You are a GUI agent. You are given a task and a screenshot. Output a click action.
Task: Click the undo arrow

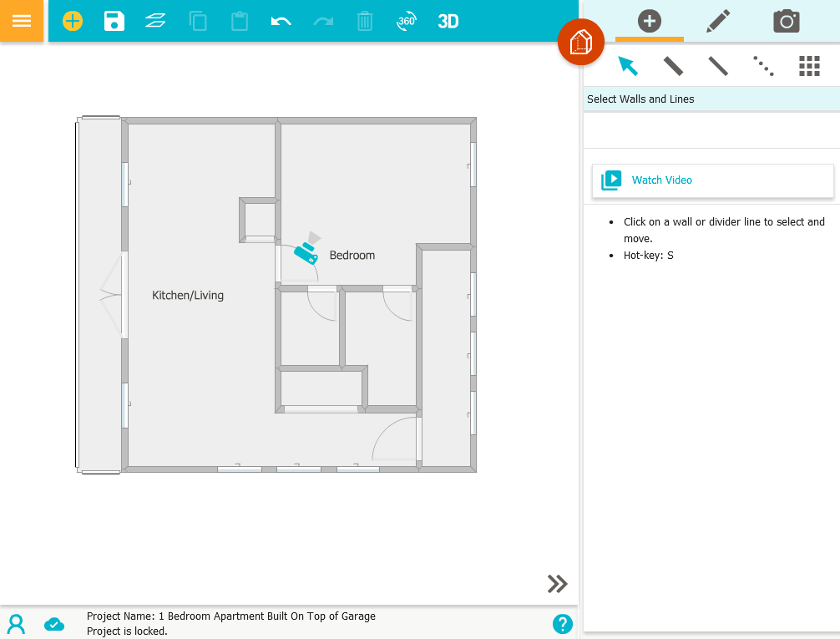point(281,21)
